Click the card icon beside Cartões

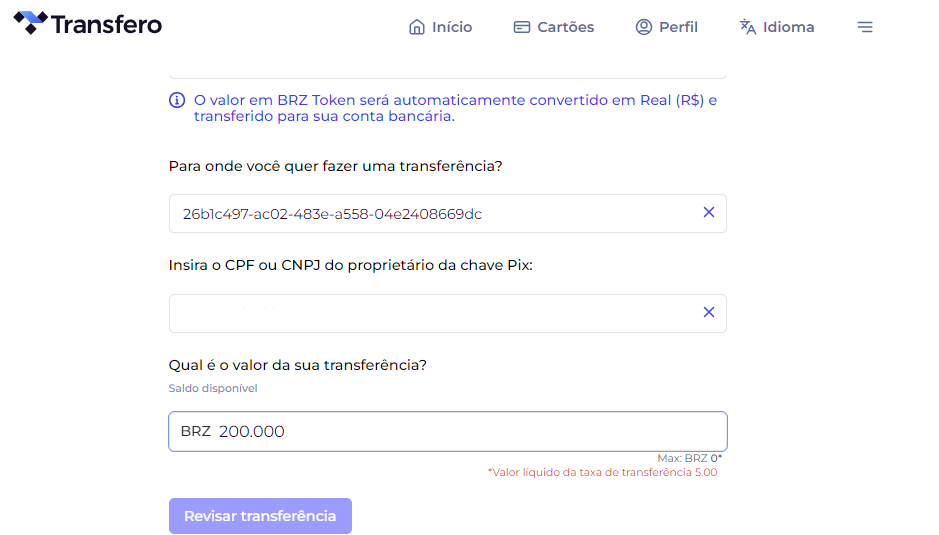pos(522,27)
